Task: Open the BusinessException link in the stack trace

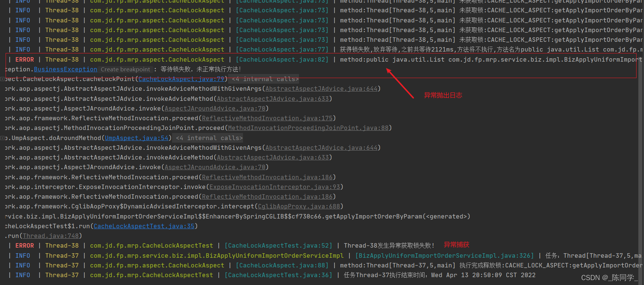Action: coord(65,69)
